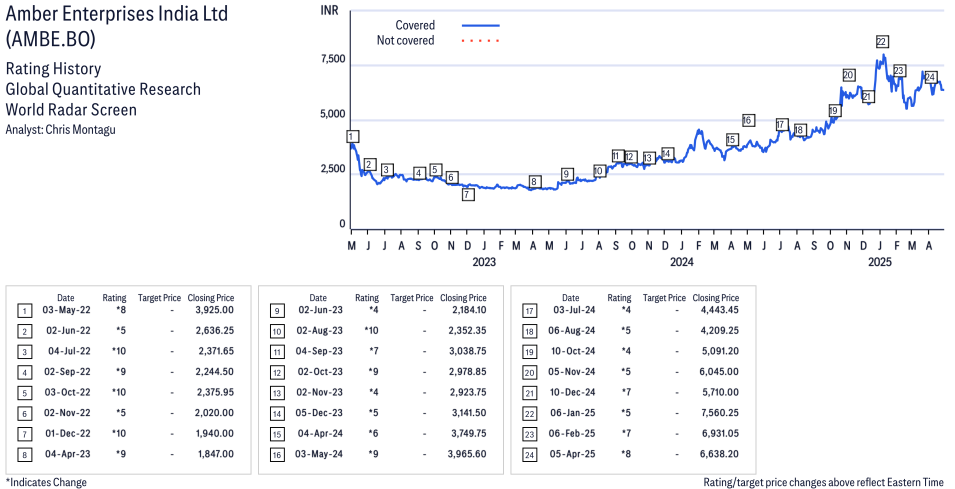This screenshot has width=955, height=489.
Task: Click chart marker 16 above the line
Action: (x=748, y=120)
